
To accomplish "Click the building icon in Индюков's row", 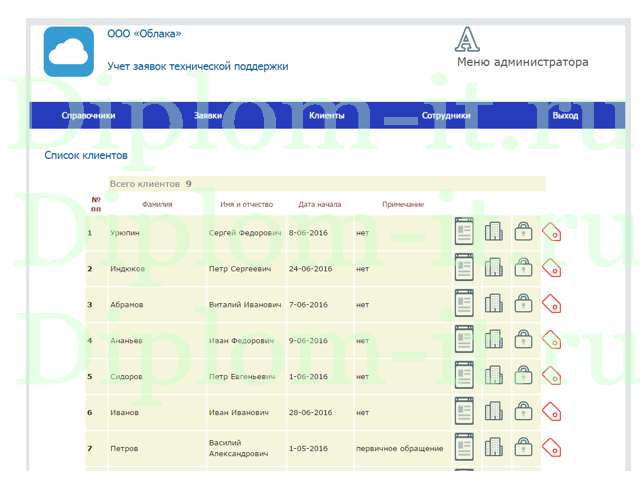I will (493, 268).
